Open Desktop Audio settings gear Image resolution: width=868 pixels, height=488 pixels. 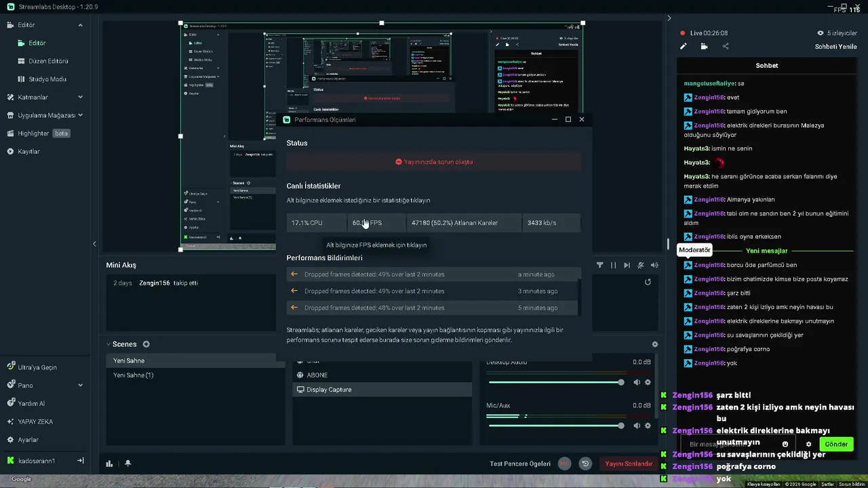pyautogui.click(x=648, y=382)
